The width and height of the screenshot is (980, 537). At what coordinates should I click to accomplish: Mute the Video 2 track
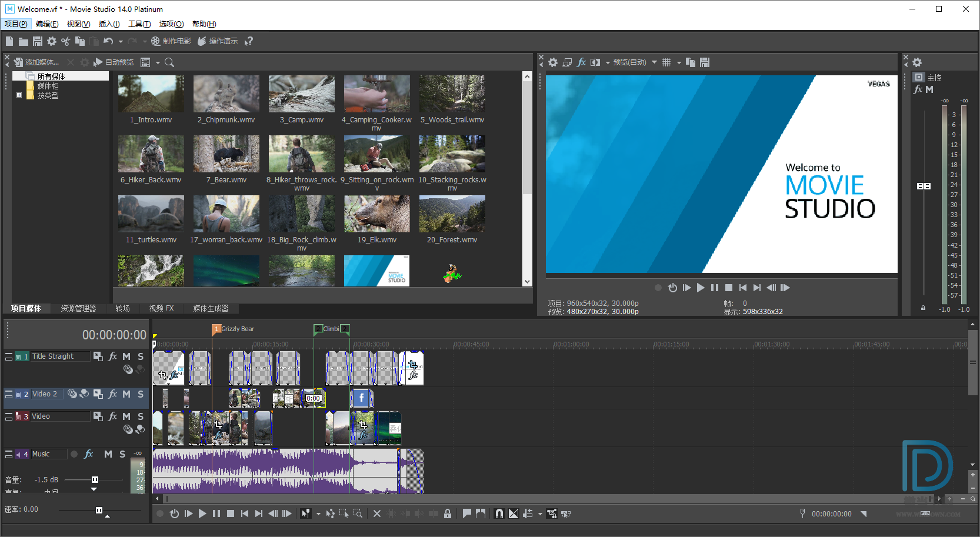point(126,394)
